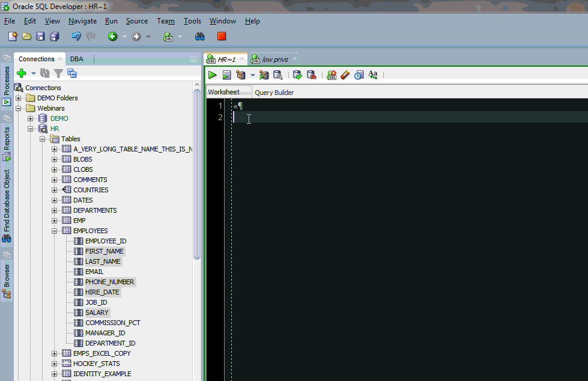Open the Tools menu
This screenshot has height=381, width=588.
pyautogui.click(x=192, y=21)
